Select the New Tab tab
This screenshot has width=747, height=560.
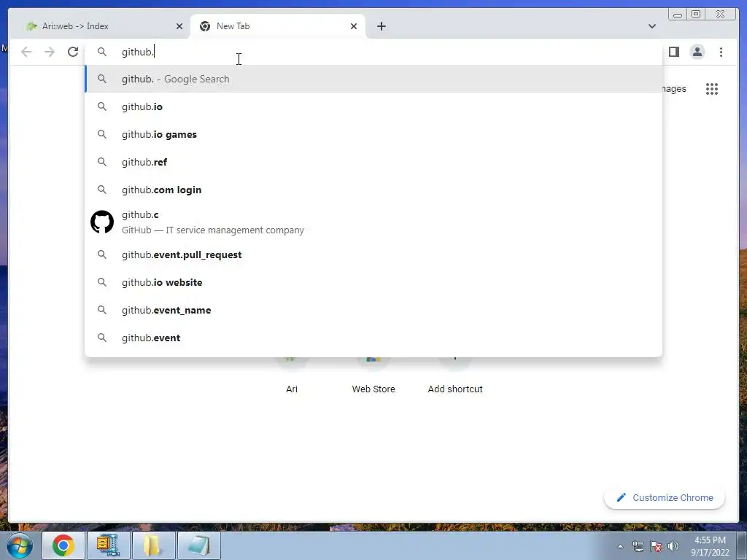tap(278, 26)
